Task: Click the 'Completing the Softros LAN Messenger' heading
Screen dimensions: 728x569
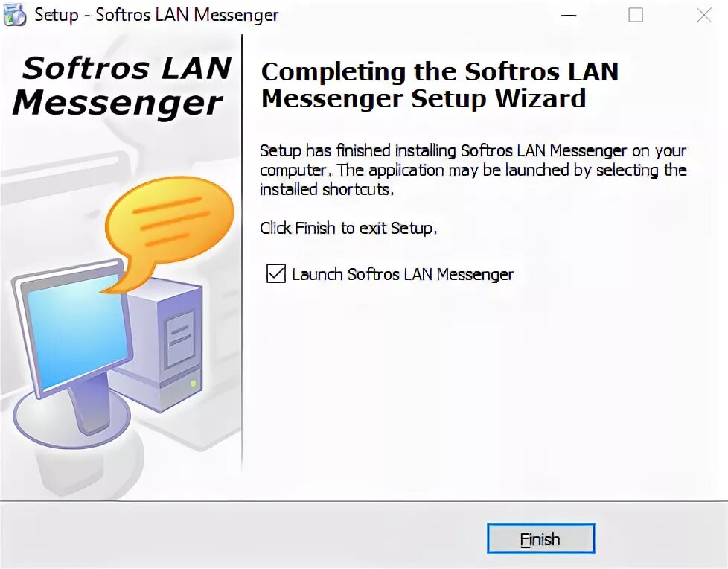Action: 439,85
